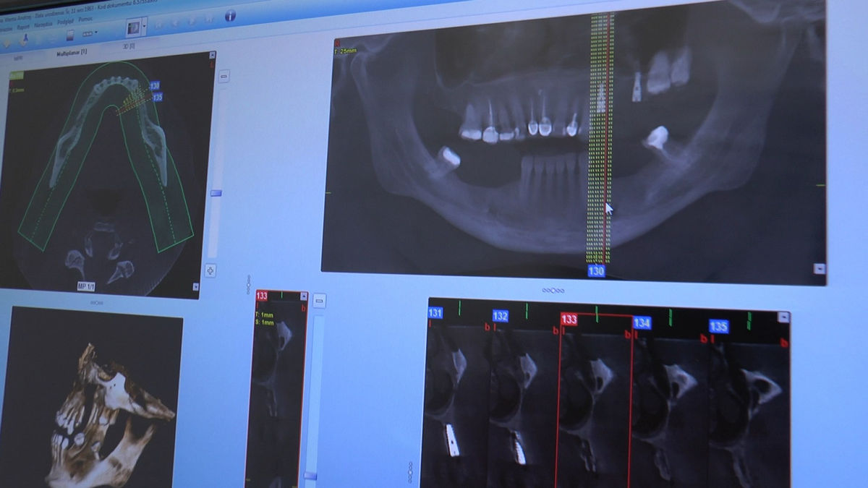Select cross-section slice 135
This screenshot has height=488, width=868.
pos(718,326)
